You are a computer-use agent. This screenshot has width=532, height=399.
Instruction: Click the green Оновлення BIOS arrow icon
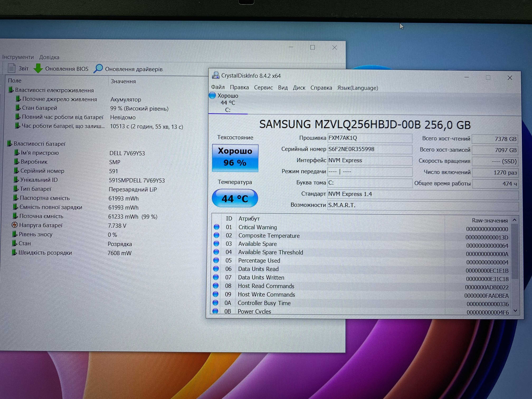point(38,68)
